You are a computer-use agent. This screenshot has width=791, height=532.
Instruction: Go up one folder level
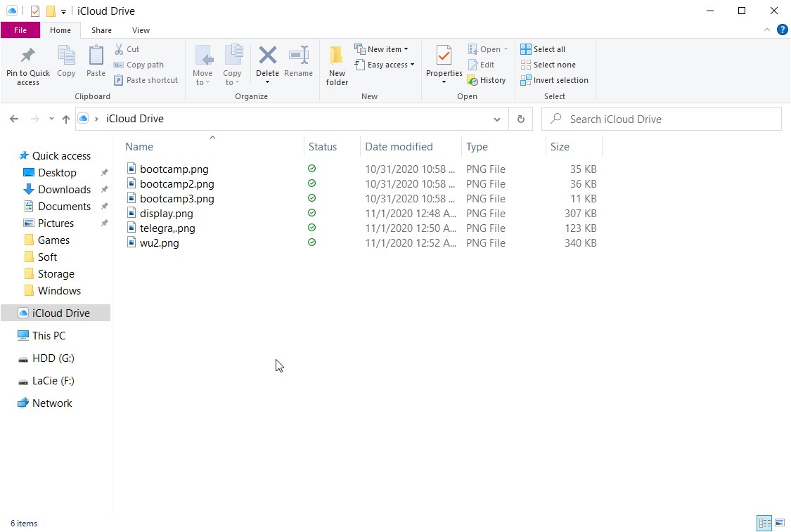coord(66,119)
